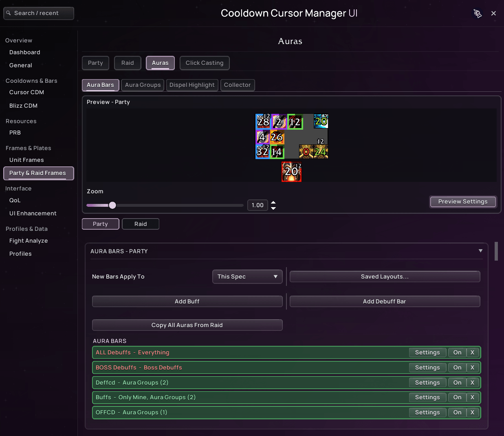Select the purple-bordered preview aura showing 2

click(279, 122)
